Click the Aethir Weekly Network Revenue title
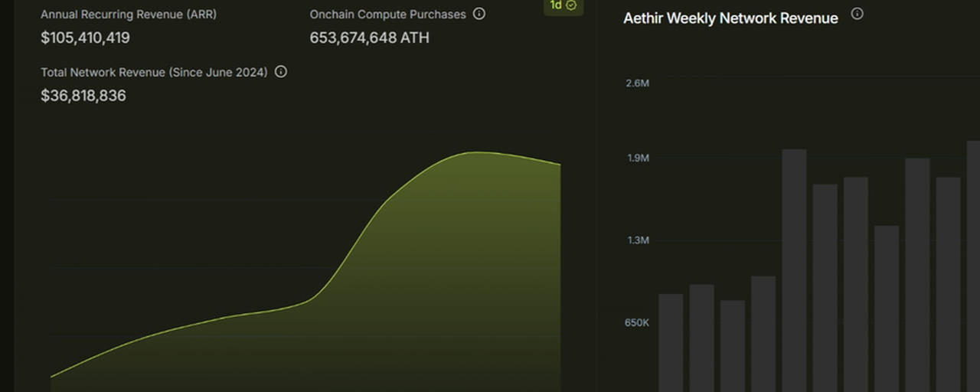The height and width of the screenshot is (392, 980). (730, 18)
